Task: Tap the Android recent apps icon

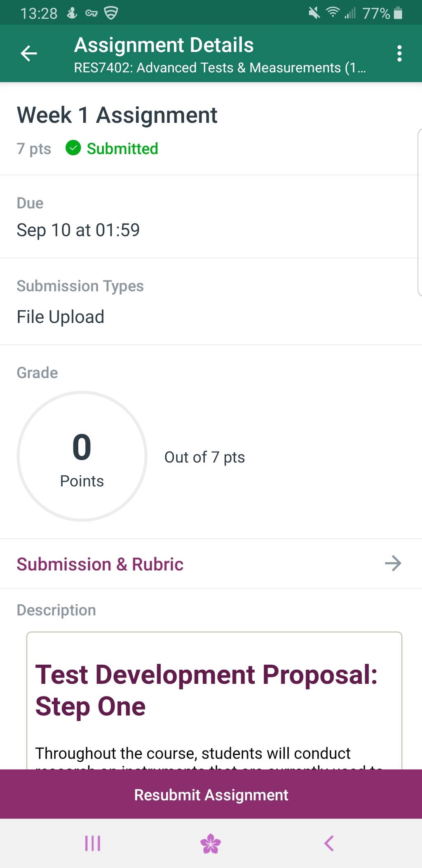Action: pyautogui.click(x=93, y=843)
